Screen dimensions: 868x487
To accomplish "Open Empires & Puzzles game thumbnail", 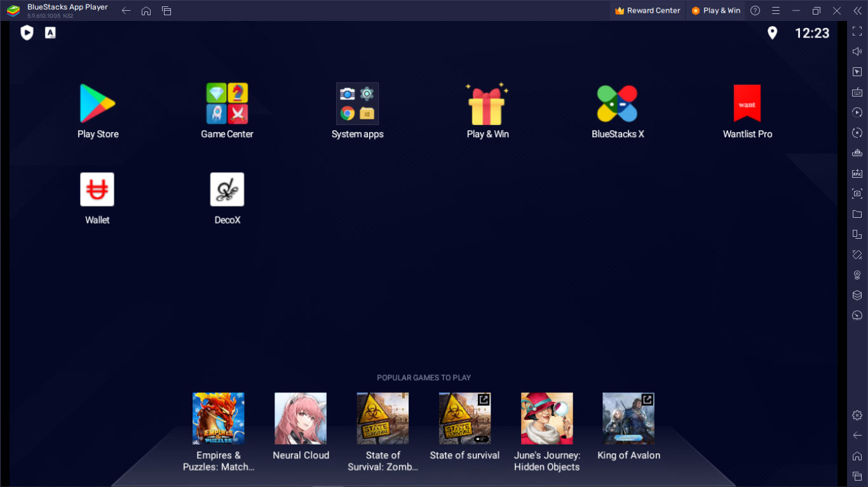I will tap(219, 418).
